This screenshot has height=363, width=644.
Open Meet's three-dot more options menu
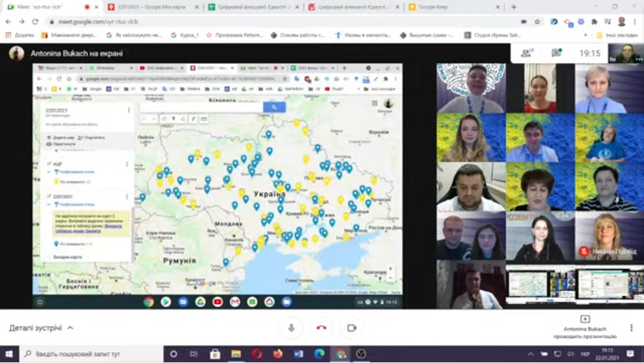pyautogui.click(x=631, y=328)
